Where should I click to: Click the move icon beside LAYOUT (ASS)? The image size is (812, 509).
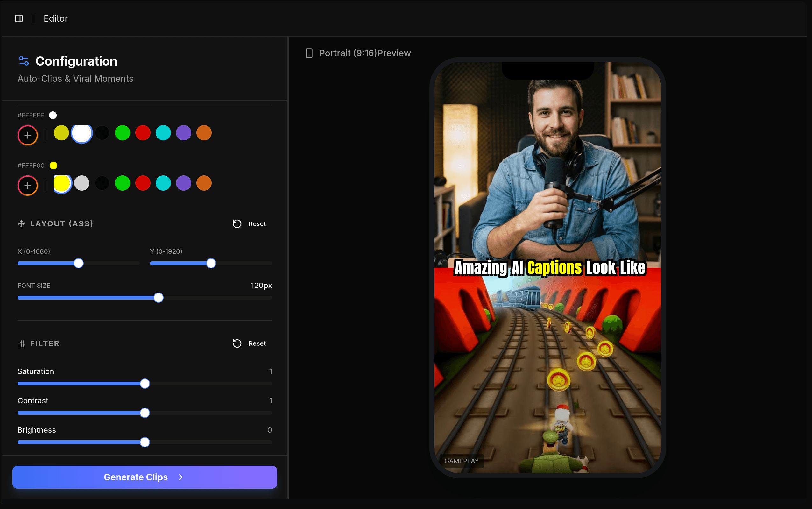[x=21, y=223]
